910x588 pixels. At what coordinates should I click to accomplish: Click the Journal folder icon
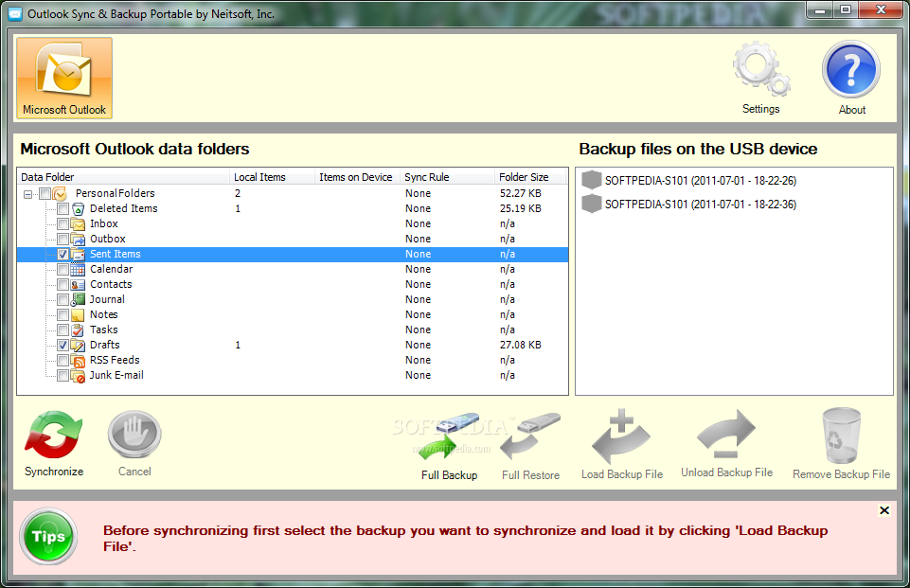(x=78, y=299)
